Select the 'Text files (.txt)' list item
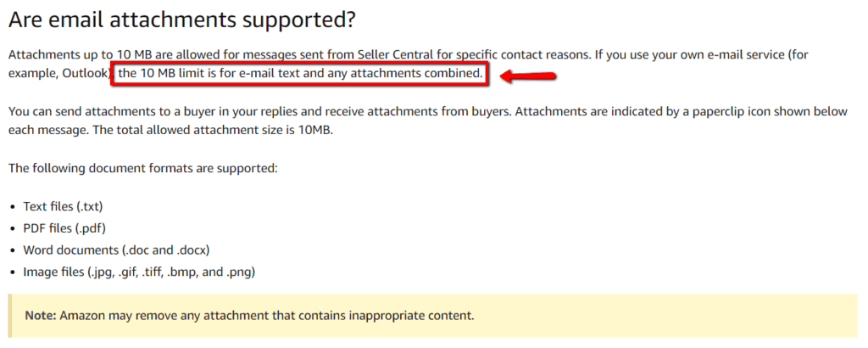Screen dimensions: 868x348 63,206
